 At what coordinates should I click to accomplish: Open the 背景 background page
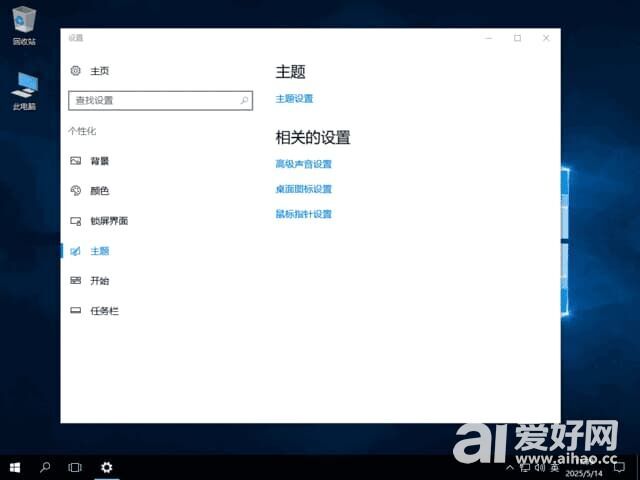tap(99, 161)
